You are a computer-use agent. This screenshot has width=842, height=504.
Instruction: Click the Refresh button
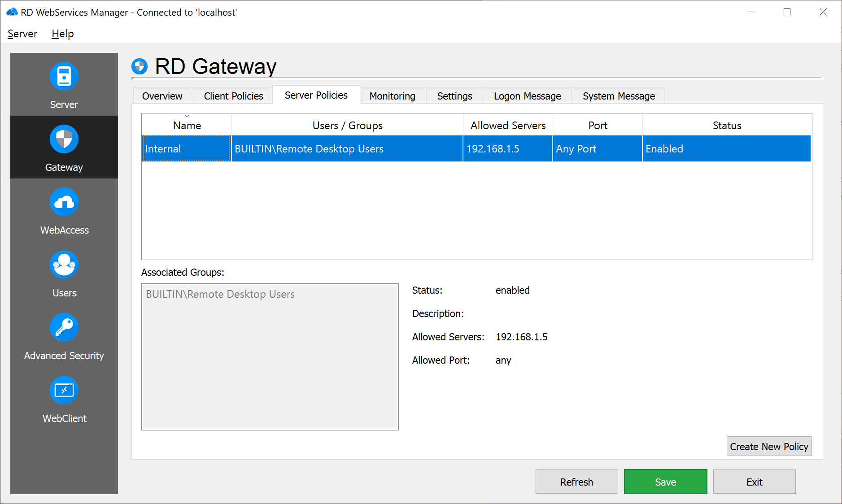[x=576, y=482]
